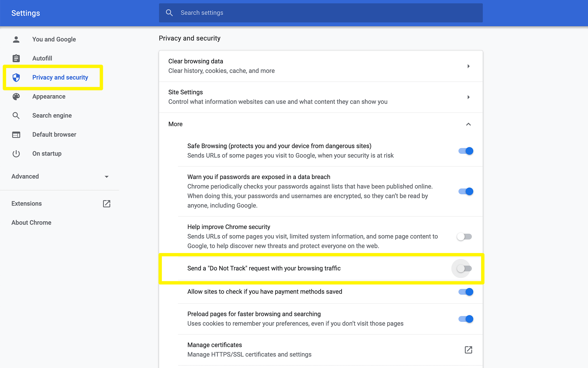
Task: Click the Privacy and security shield icon
Action: (16, 78)
